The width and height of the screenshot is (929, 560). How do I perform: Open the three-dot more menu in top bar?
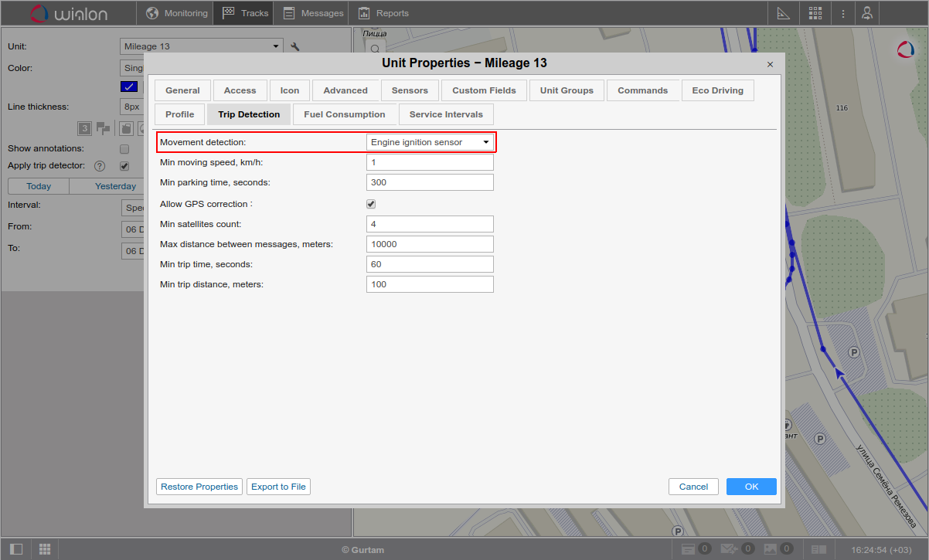[x=843, y=13]
